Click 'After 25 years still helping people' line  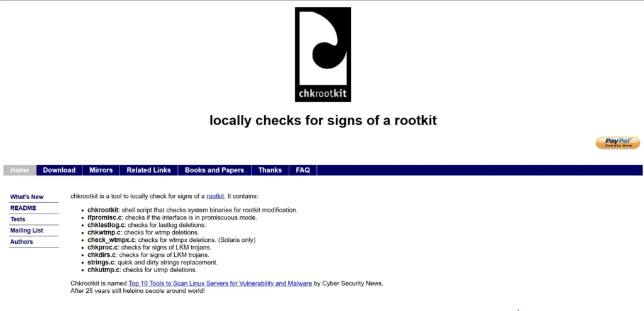138,291
